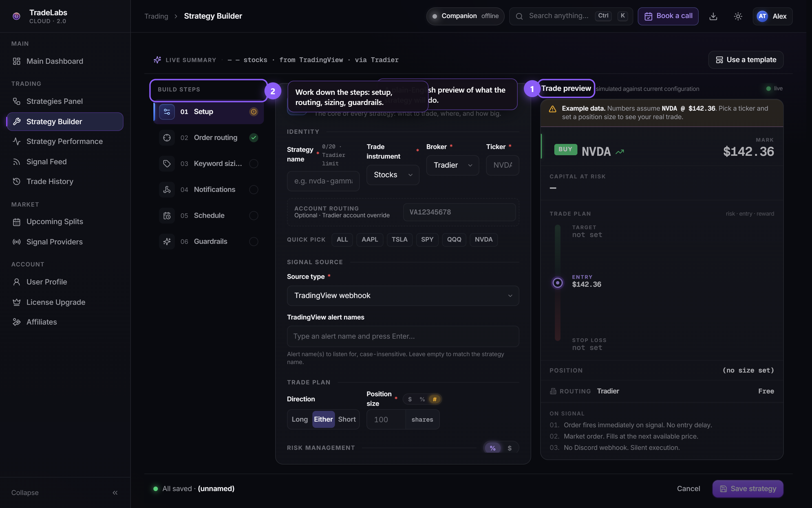812x508 pixels.
Task: Click the entry marker on trade plan
Action: click(558, 283)
